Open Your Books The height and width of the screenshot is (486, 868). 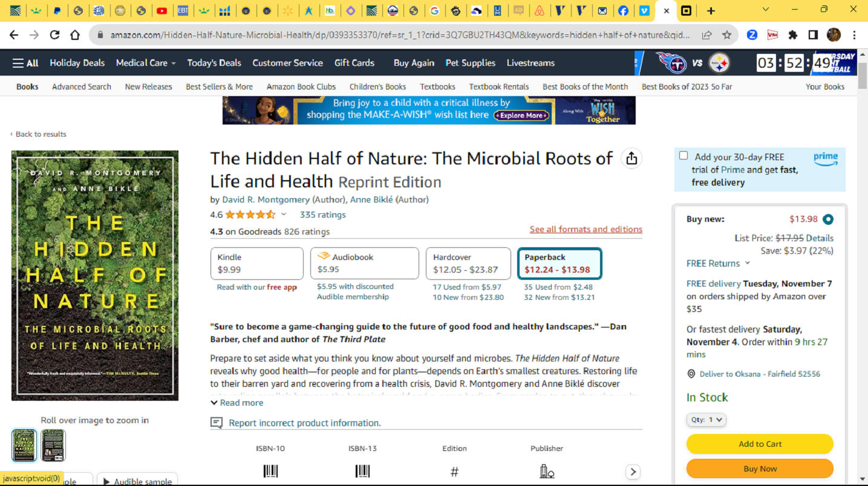coord(825,86)
